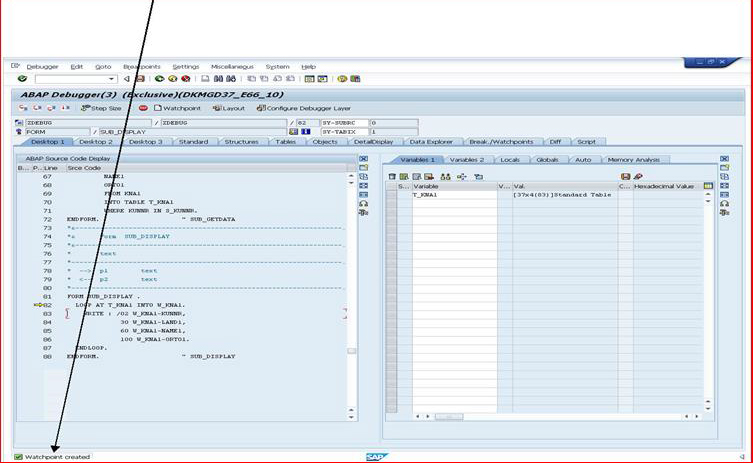Select the Variables 2 tab
This screenshot has height=463, width=753.
point(466,159)
